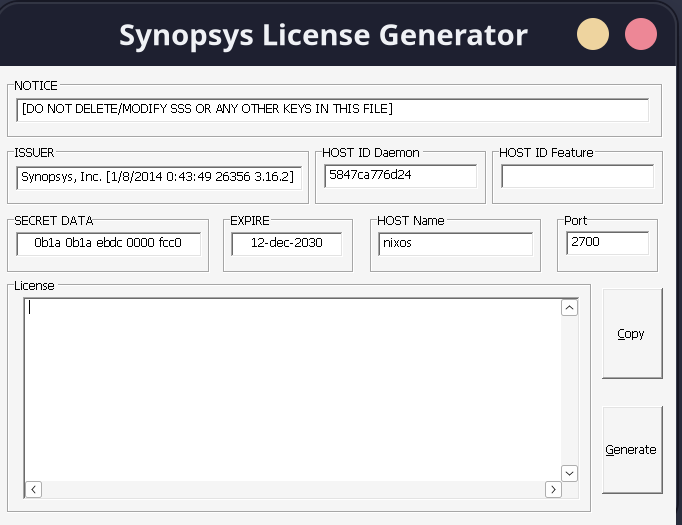Select the HOST ID Daemon input field

[400, 175]
